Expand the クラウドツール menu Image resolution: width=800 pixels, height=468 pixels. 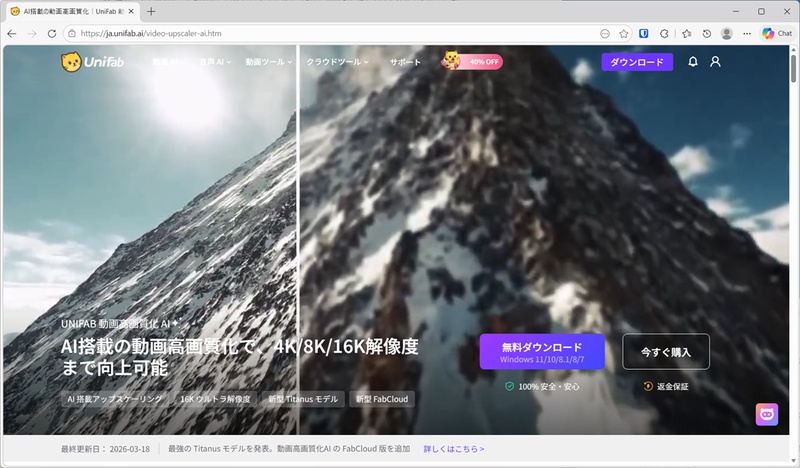point(337,62)
